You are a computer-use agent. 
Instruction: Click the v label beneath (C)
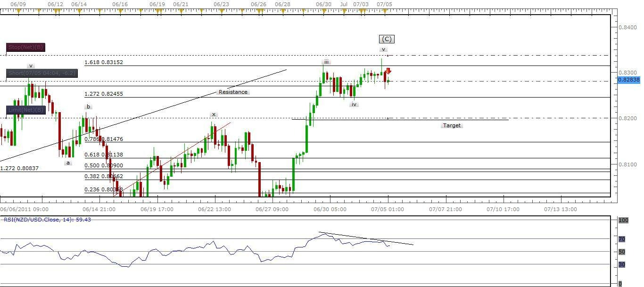click(384, 49)
